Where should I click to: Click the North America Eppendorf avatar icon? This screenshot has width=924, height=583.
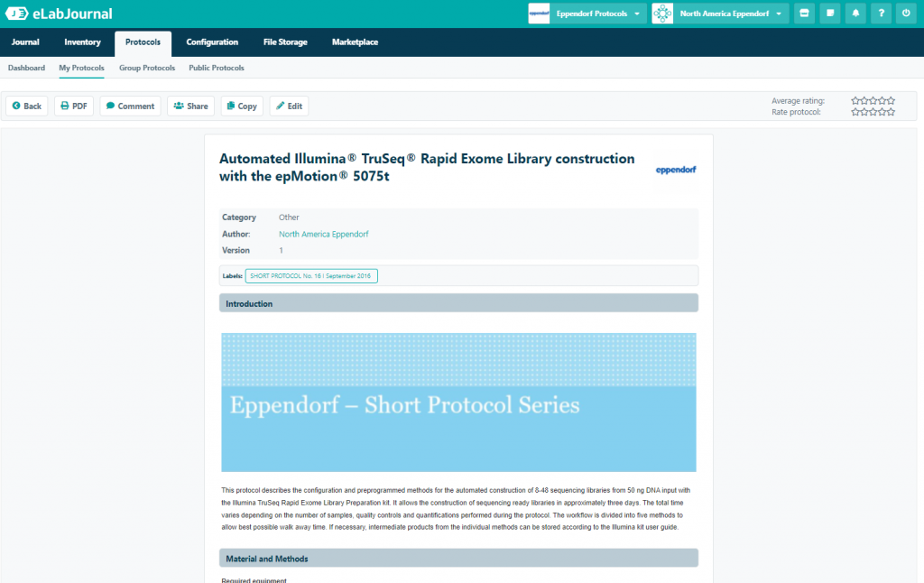click(662, 13)
